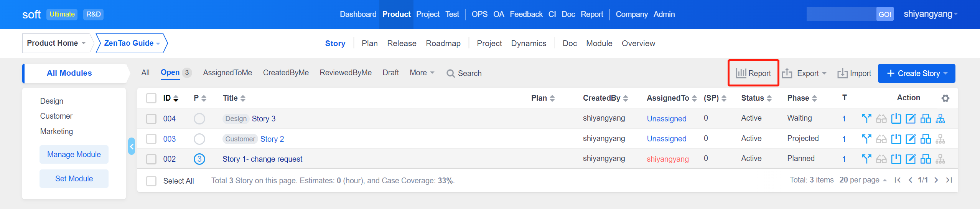This screenshot has width=980, height=209.
Task: Click the Manage Module button
Action: click(x=74, y=154)
